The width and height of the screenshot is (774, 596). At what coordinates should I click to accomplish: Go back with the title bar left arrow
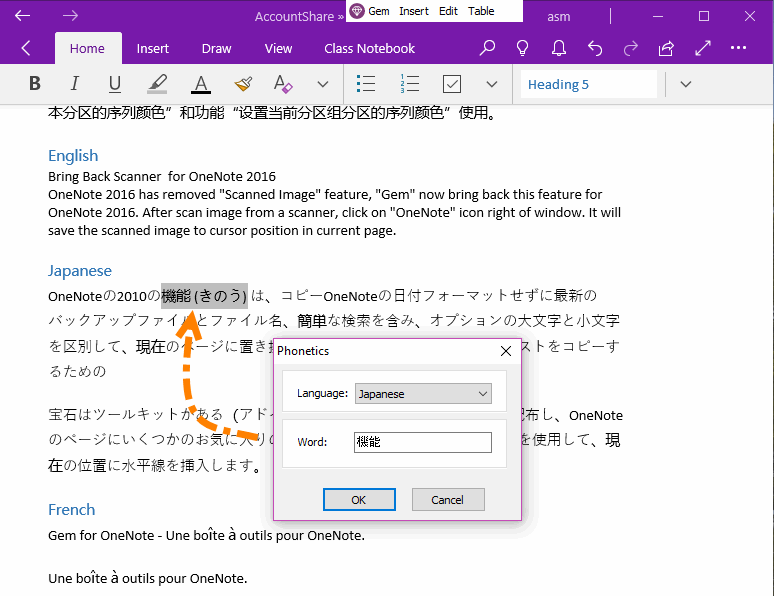tap(22, 16)
